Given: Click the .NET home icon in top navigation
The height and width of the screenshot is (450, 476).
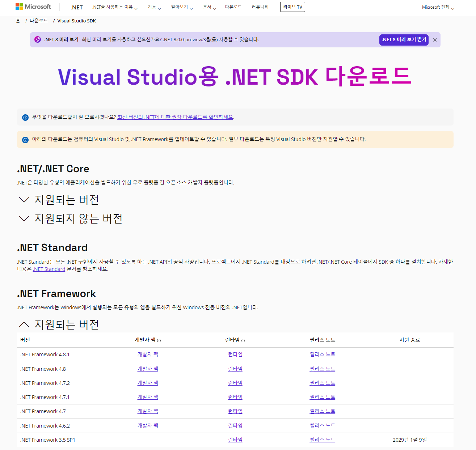Looking at the screenshot, I should (x=76, y=7).
